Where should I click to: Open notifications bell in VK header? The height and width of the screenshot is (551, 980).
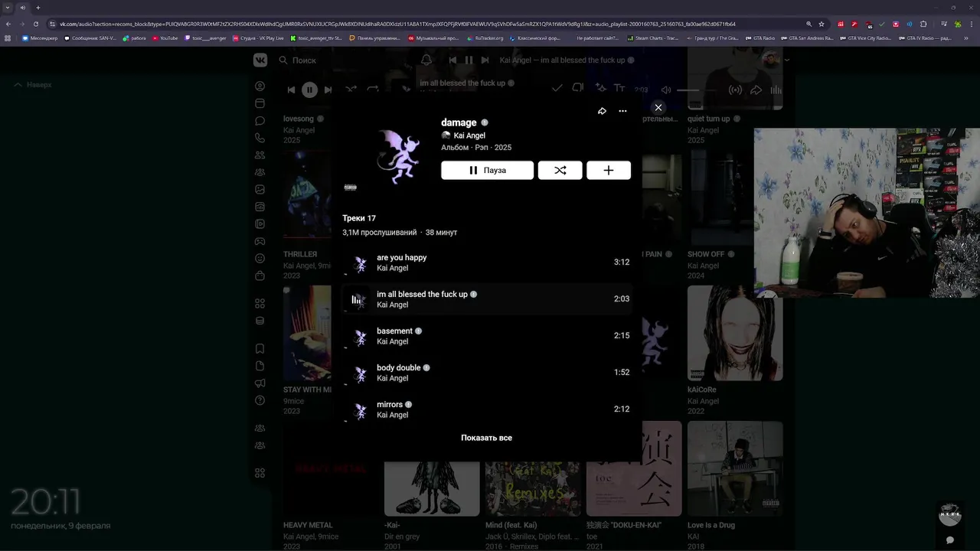pyautogui.click(x=426, y=60)
